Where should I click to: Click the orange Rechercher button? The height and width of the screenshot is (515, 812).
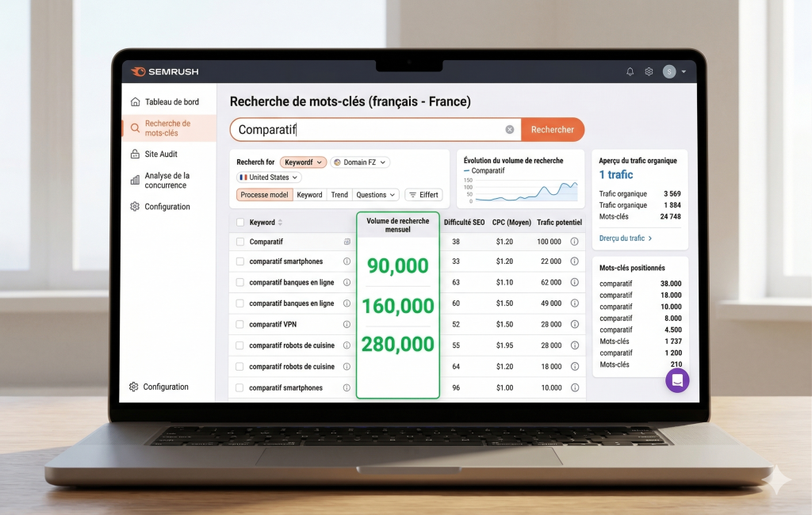coord(553,129)
